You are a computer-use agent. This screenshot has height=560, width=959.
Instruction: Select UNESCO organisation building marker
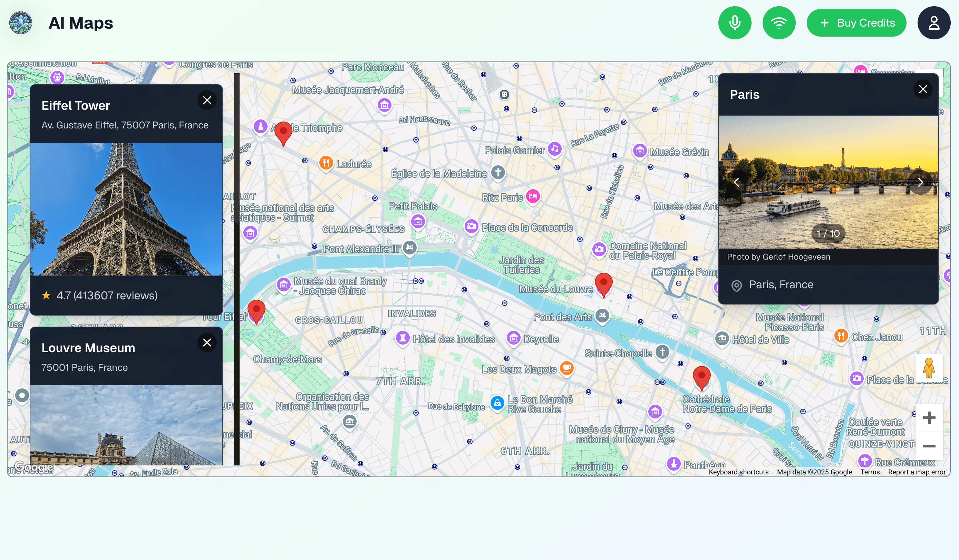coord(349,422)
